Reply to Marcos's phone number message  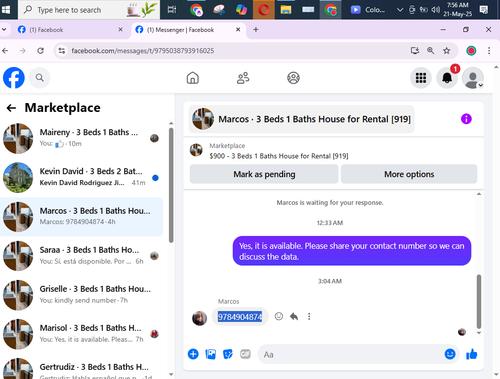tap(294, 316)
